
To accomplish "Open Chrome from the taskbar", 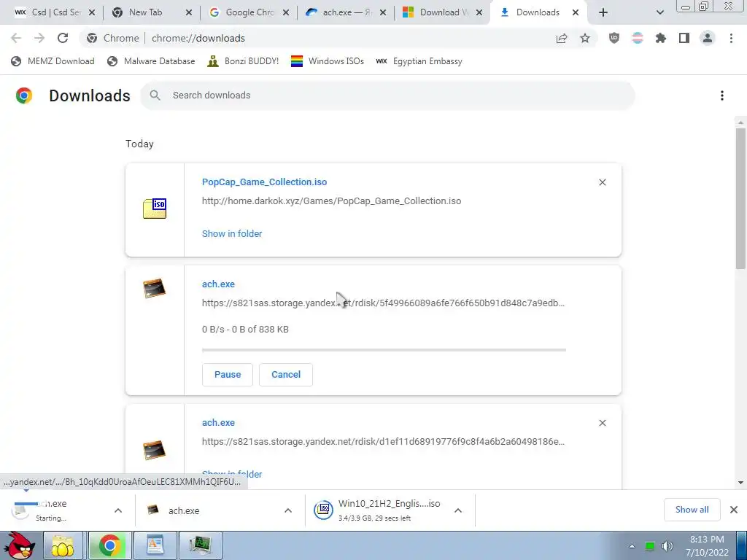I will (x=109, y=545).
